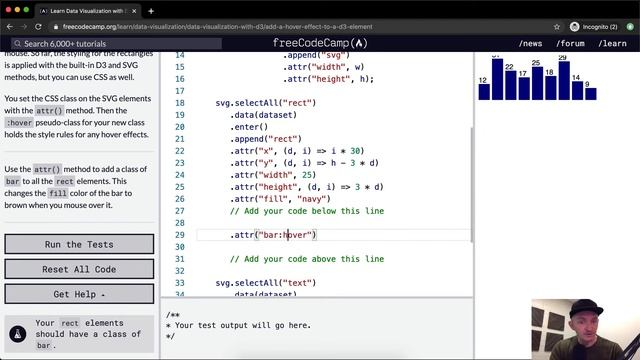Click the bar labeled 18 in the preview

pos(551,88)
